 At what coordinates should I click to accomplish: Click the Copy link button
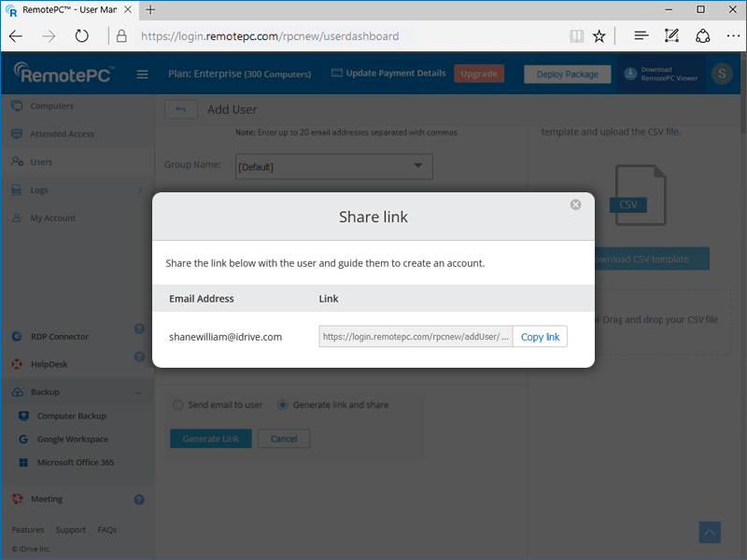[540, 337]
